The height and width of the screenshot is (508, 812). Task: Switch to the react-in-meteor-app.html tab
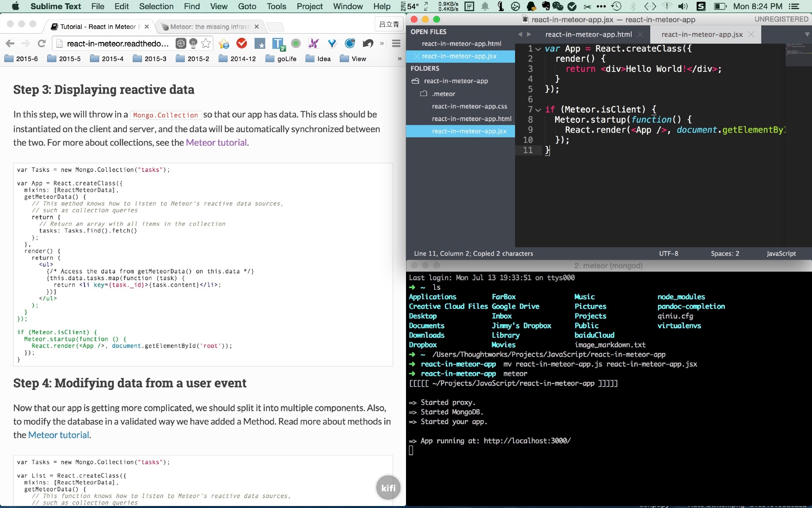click(x=590, y=35)
